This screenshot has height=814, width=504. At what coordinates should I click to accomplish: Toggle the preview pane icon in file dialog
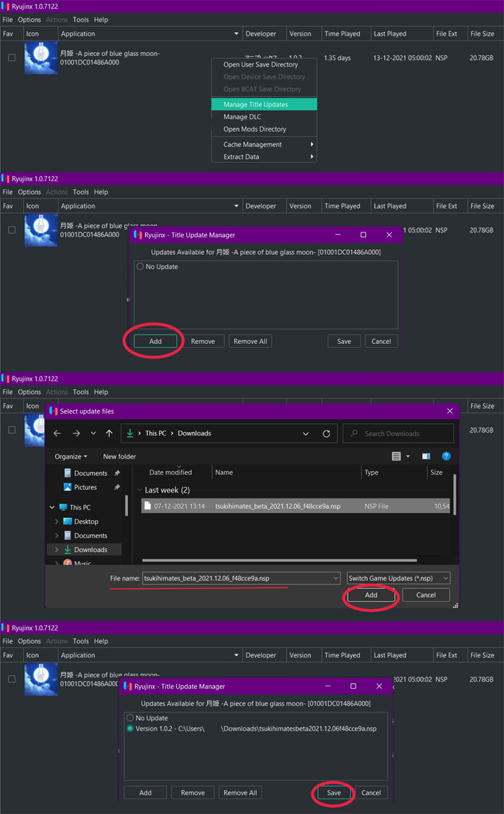(x=426, y=456)
